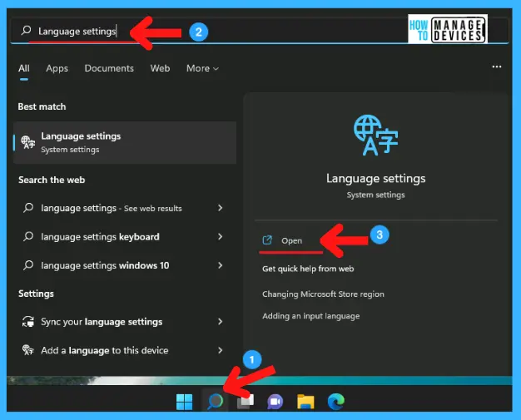Viewport: 521px width, 420px height.
Task: Open 'Sync your language settings' result
Action: point(123,322)
